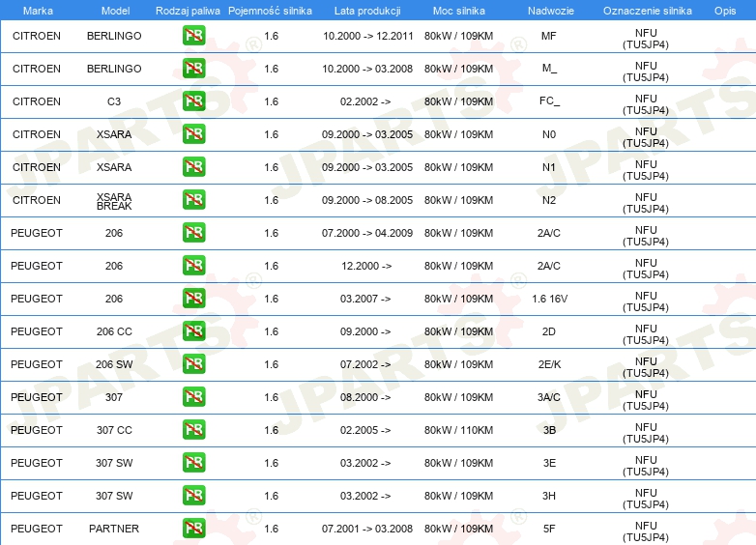The width and height of the screenshot is (756, 545).
Task: Click petrol fuel icon in Citroen C3 row
Action: click(193, 101)
